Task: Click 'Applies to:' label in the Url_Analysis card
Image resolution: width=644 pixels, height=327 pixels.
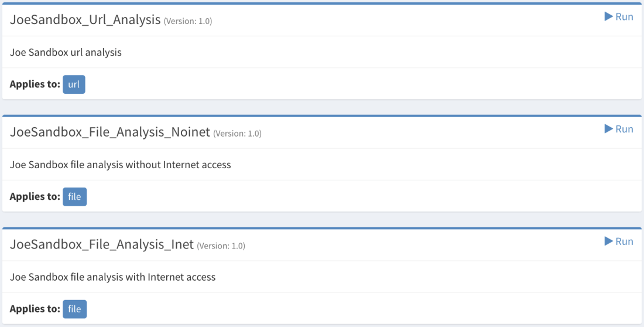Action: (x=35, y=84)
